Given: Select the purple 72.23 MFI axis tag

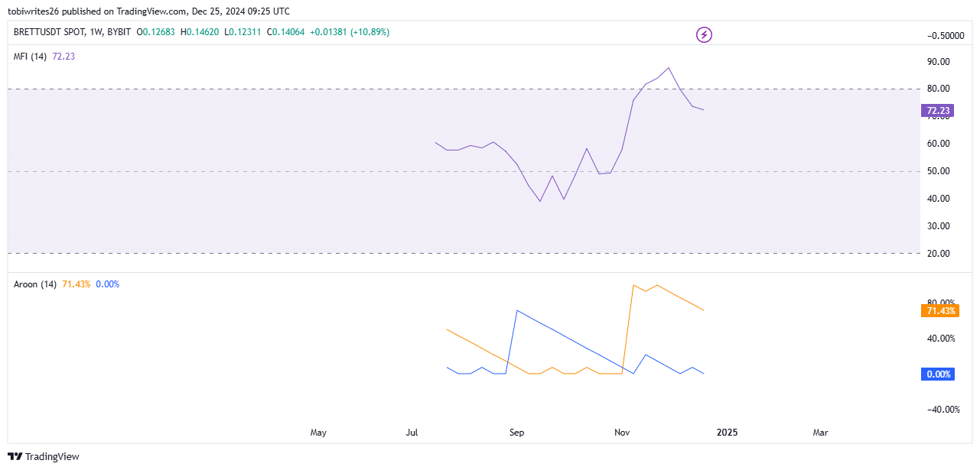Looking at the screenshot, I should point(938,111).
